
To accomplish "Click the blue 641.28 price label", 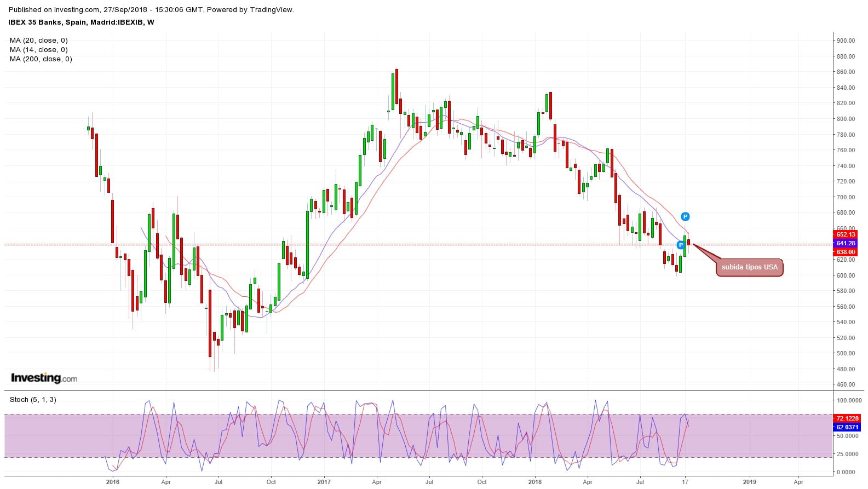I will [846, 243].
